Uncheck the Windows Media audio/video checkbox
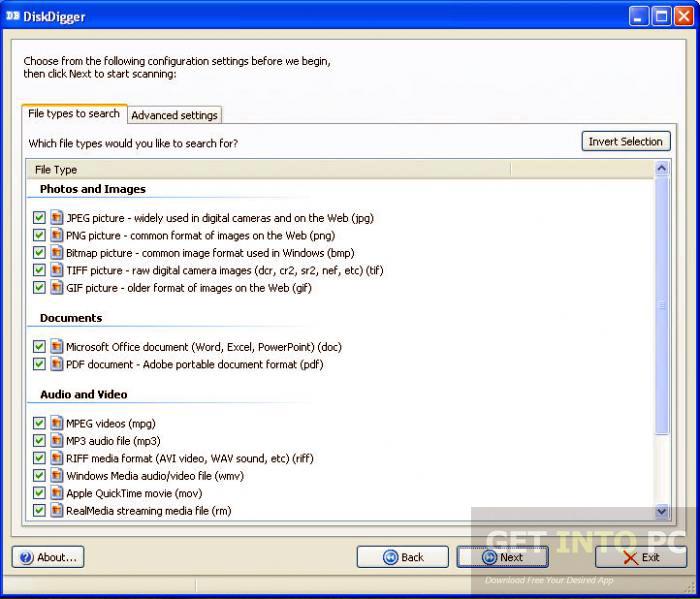700x599 pixels. coord(39,475)
